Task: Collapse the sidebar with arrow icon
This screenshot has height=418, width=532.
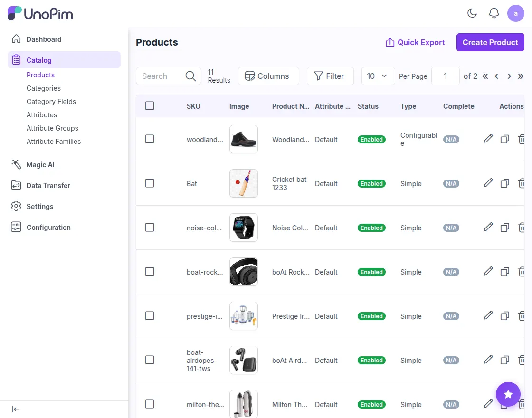Action: pos(16,409)
